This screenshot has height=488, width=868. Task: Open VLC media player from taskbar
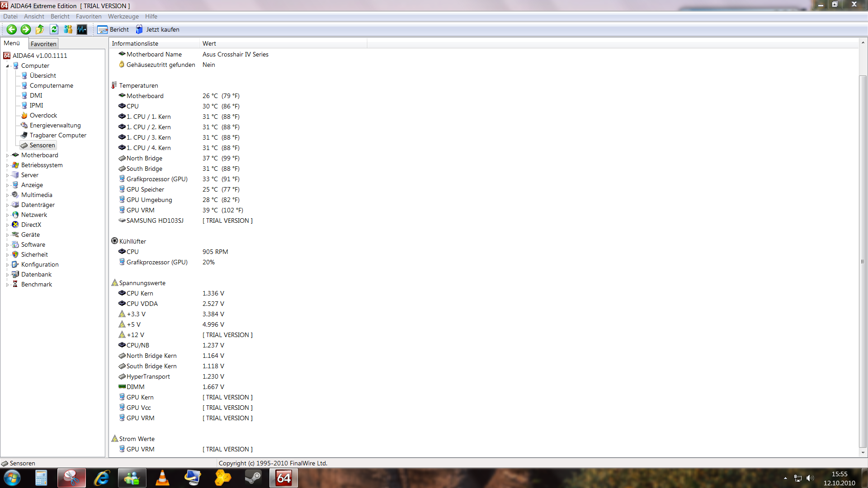162,478
